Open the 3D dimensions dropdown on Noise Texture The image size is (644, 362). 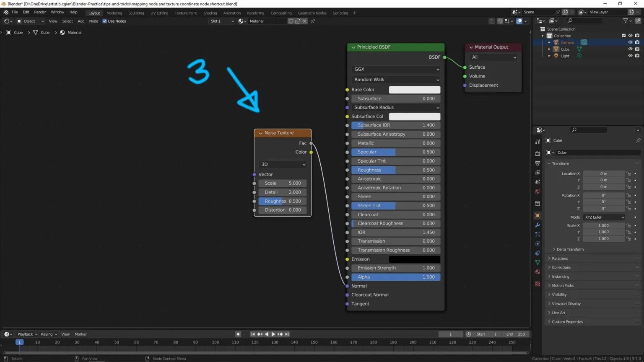[283, 164]
